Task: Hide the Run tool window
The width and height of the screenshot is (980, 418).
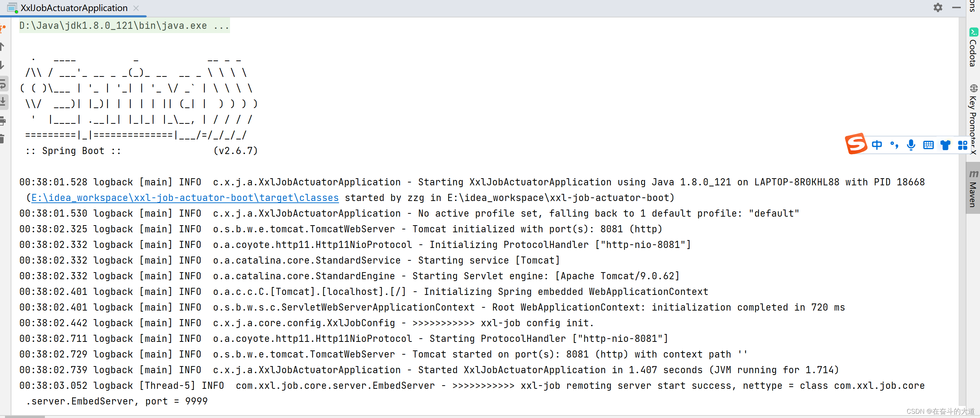Action: (x=956, y=7)
